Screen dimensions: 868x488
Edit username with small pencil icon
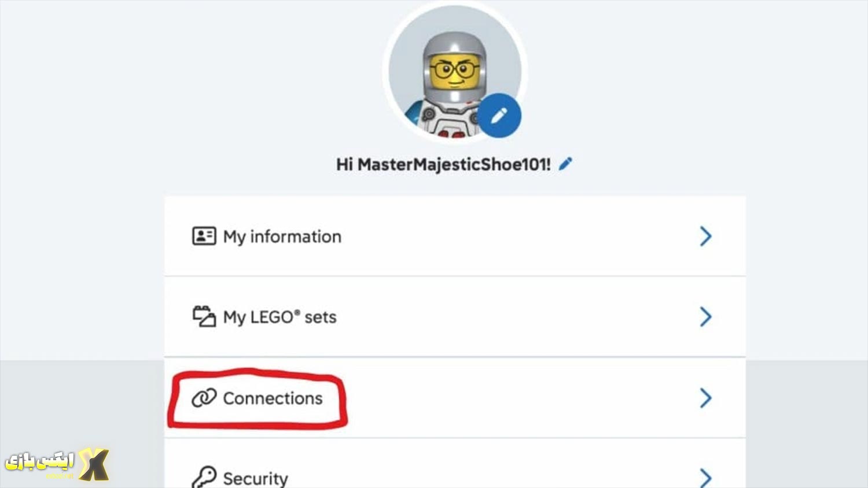565,164
